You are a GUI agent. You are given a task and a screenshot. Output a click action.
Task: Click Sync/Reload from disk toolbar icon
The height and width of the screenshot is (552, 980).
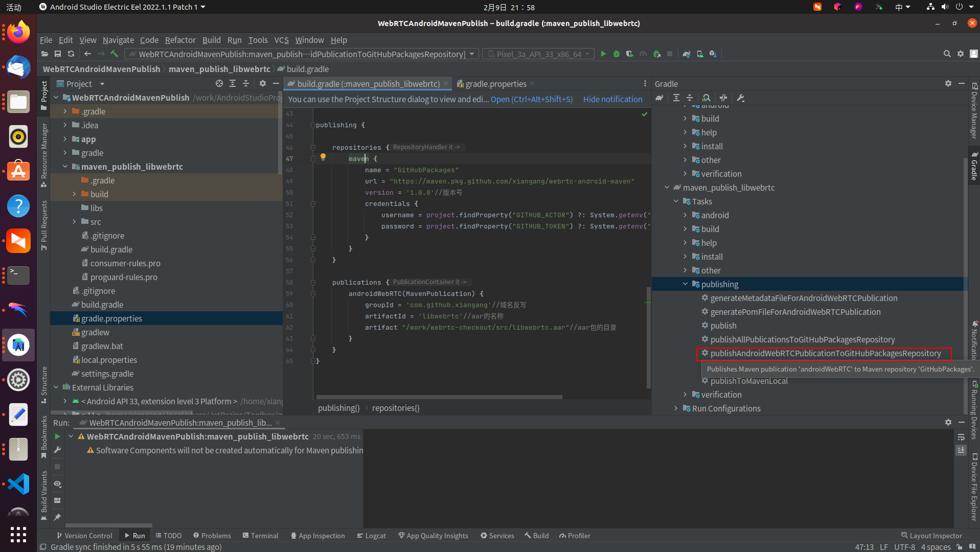pos(71,54)
